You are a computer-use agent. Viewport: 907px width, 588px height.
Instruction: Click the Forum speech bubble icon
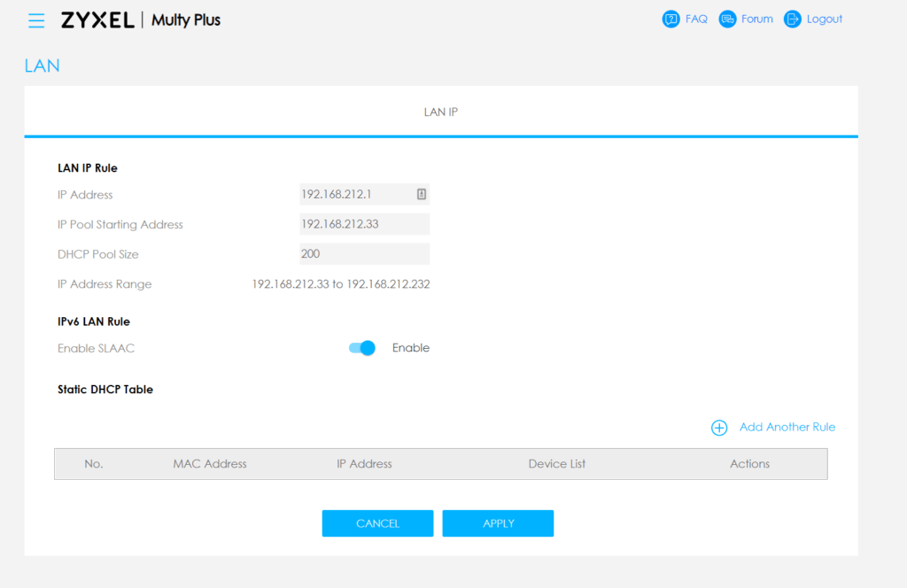[727, 19]
